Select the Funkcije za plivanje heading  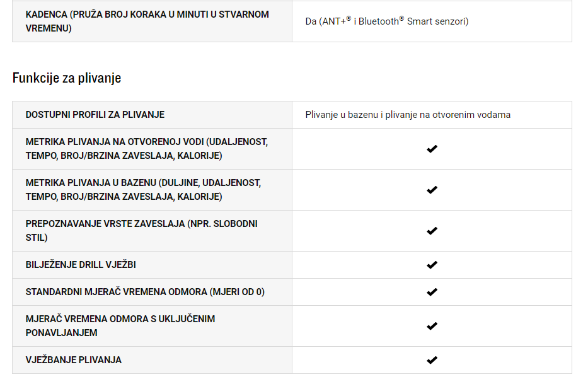67,78
